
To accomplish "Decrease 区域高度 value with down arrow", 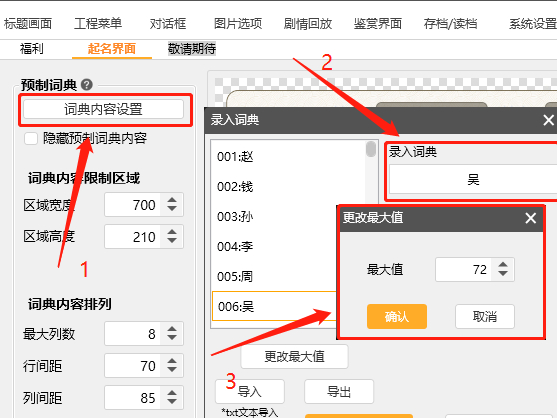I will [172, 241].
